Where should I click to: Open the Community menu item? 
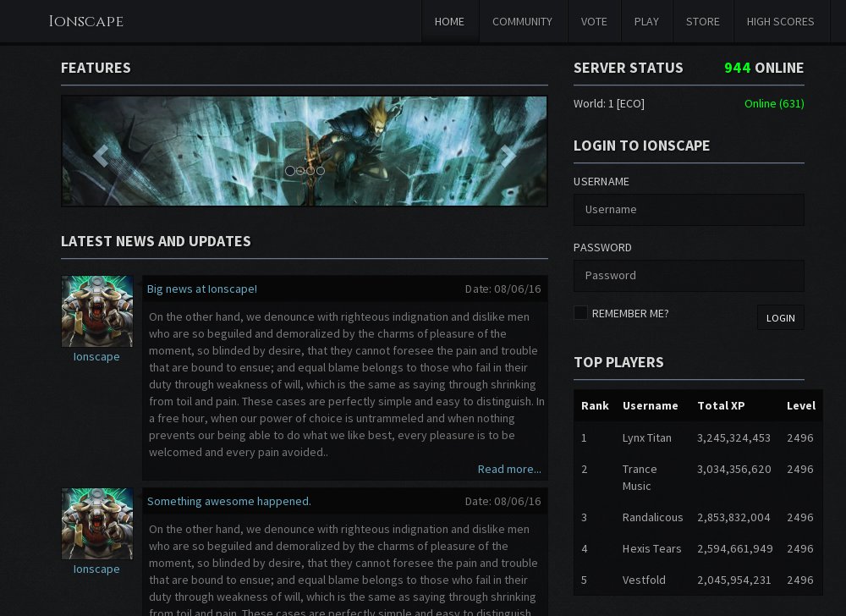[x=522, y=21]
